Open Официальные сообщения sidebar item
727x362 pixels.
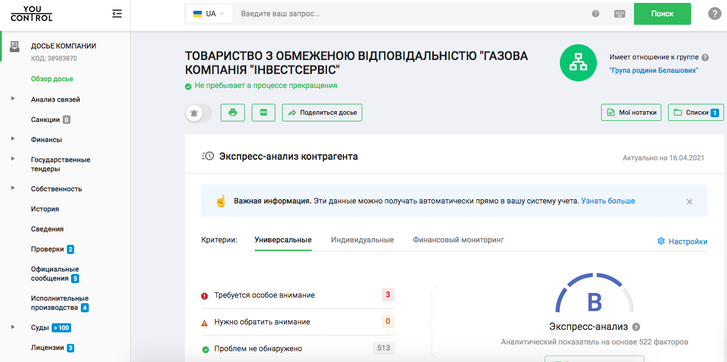pos(55,273)
